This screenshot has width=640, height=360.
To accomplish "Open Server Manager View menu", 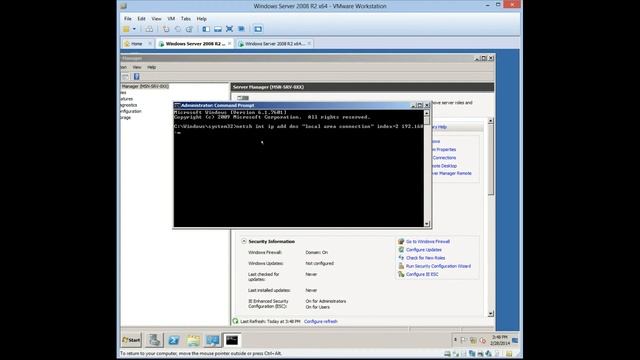I will point(137,67).
